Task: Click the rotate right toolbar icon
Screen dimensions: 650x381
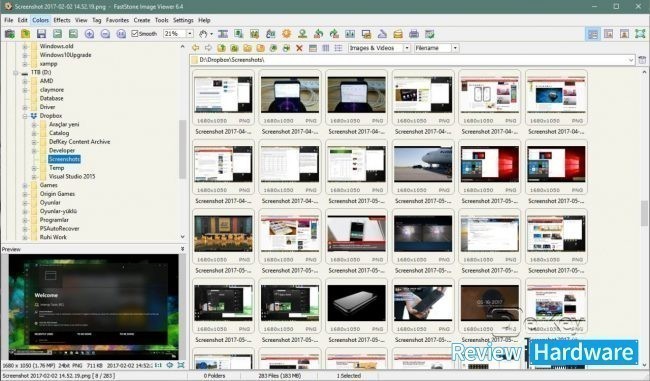Action: tap(334, 34)
